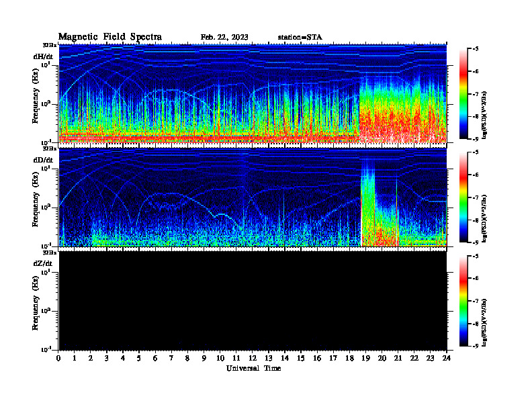This screenshot has width=532, height=411.
Task: Click the dZ/dt panel color scale bar
Action: pos(463,301)
